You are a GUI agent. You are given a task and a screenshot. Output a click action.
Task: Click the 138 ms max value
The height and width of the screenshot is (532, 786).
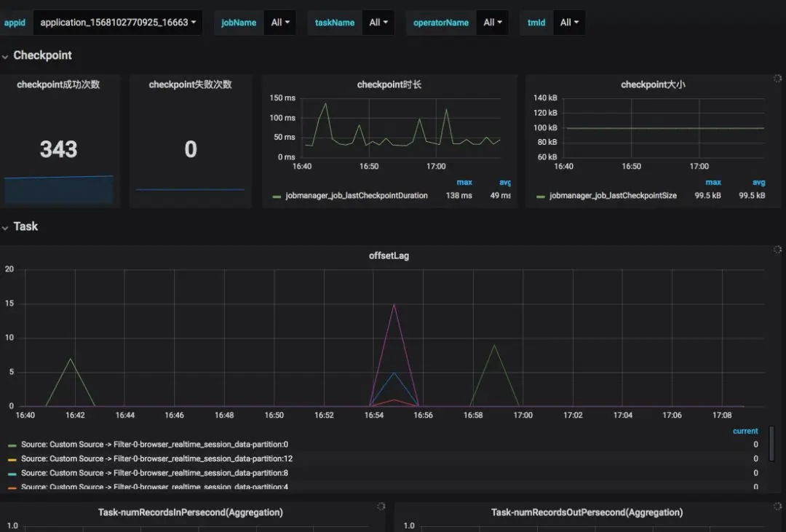tap(459, 196)
